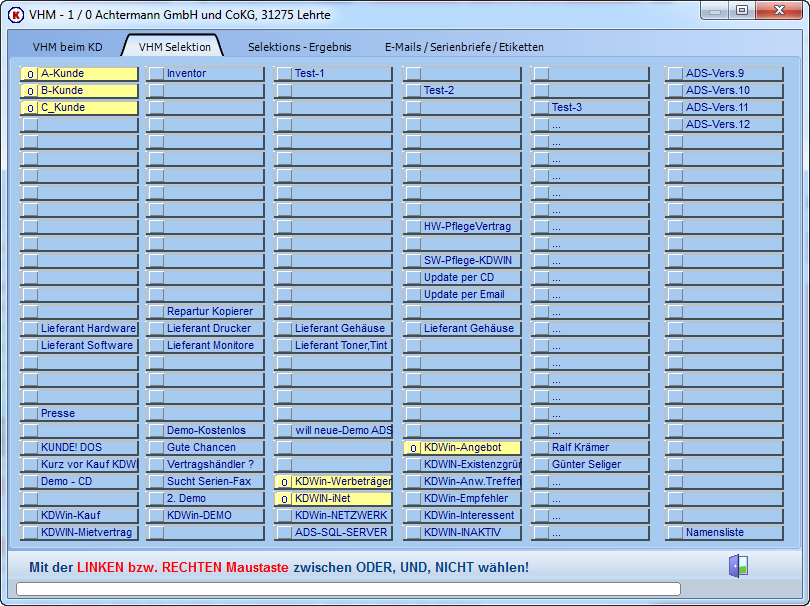
Task: Click the Demo-Kostenlos criterion
Action: [205, 430]
